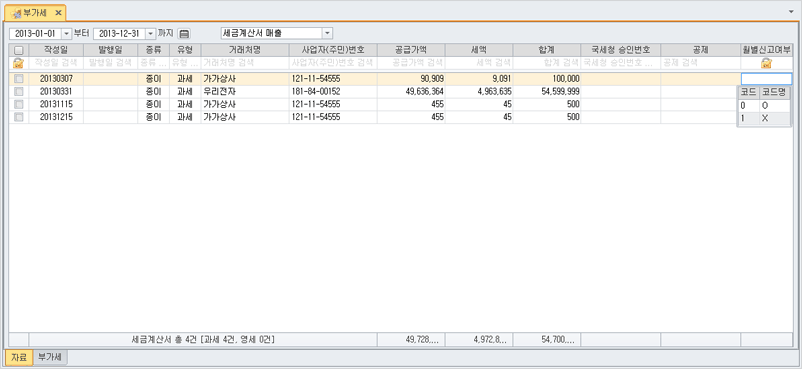Select the 부가세 document tab at top
Image resolution: width=802 pixels, height=369 pixels.
click(34, 12)
